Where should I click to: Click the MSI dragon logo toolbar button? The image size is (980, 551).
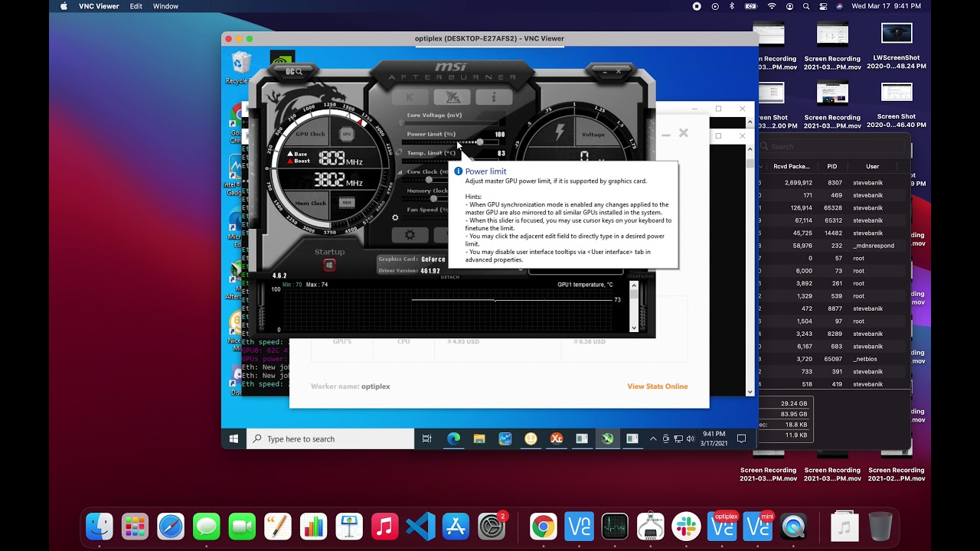point(452,97)
